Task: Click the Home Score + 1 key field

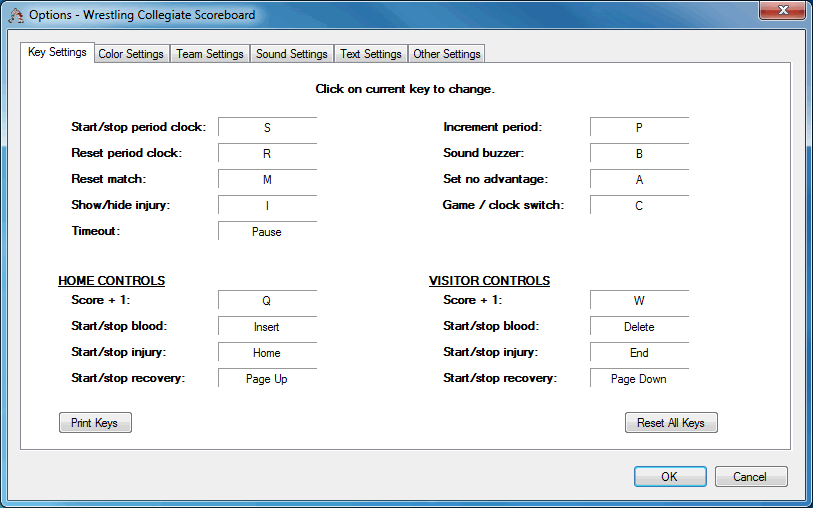Action: [267, 301]
